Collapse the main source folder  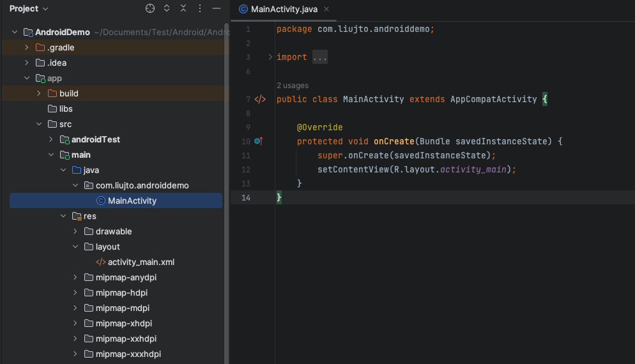pyautogui.click(x=51, y=155)
